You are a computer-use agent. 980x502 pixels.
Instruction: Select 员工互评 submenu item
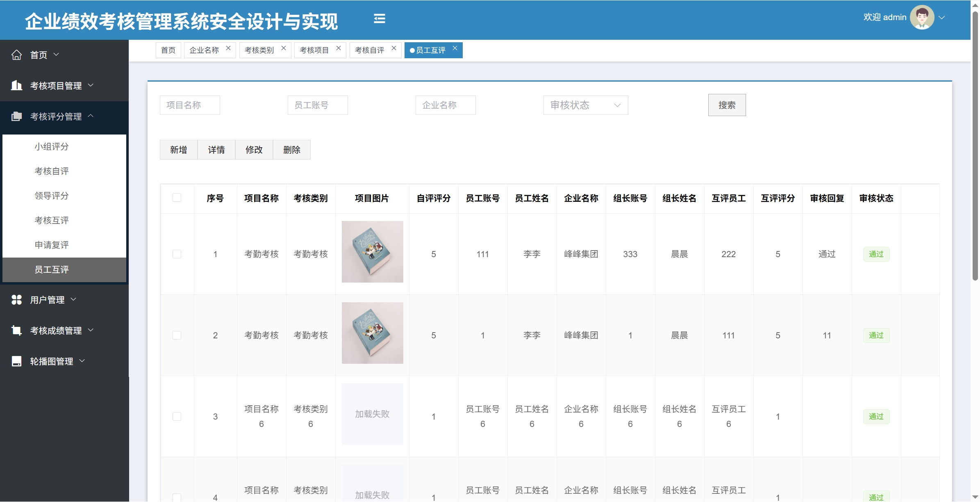pyautogui.click(x=64, y=270)
